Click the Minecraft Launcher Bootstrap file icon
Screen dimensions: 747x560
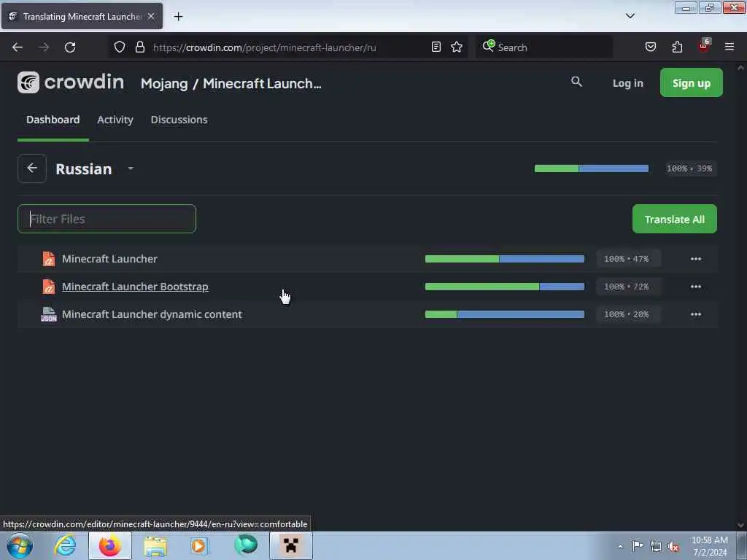[49, 286]
